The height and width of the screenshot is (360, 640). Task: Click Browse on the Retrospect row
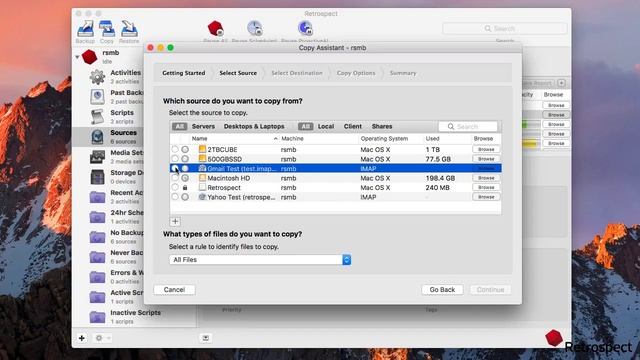point(486,187)
